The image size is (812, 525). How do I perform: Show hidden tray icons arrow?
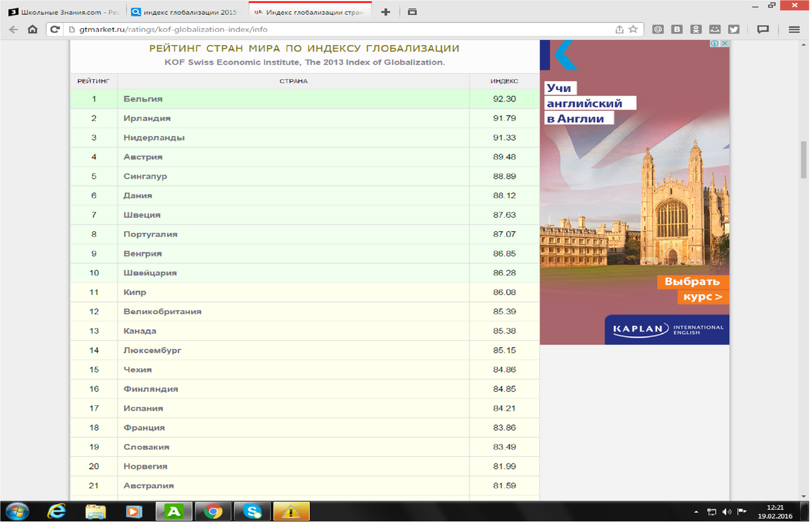(x=696, y=512)
